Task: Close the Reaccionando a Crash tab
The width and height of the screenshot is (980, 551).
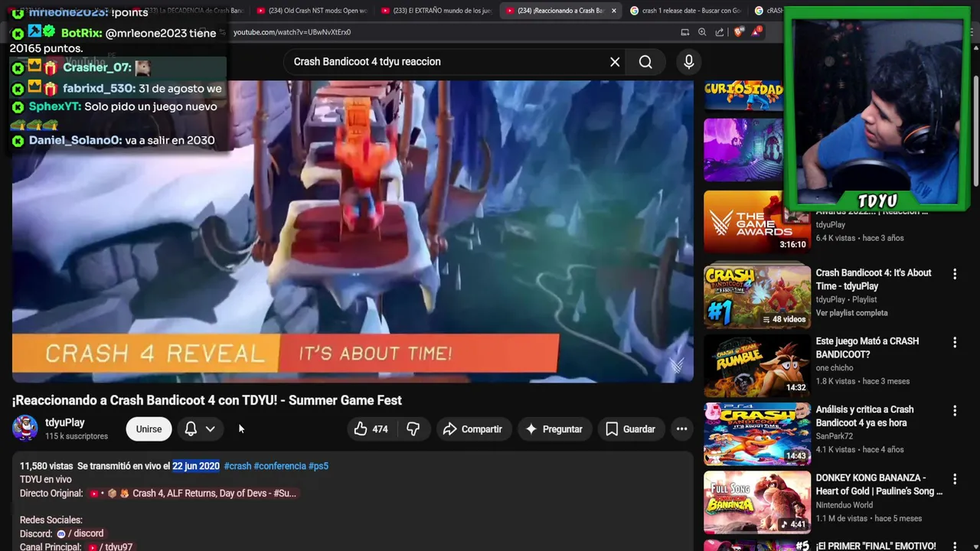Action: tap(613, 11)
